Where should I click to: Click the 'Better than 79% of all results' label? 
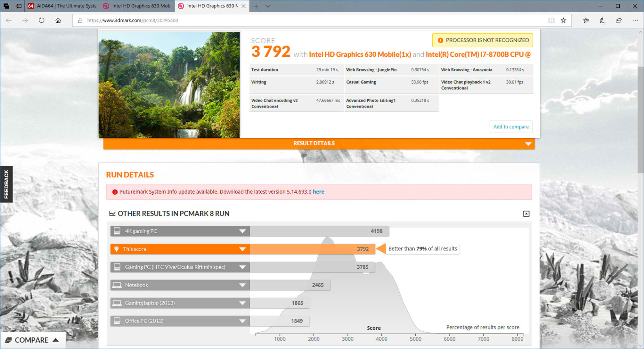tap(423, 249)
